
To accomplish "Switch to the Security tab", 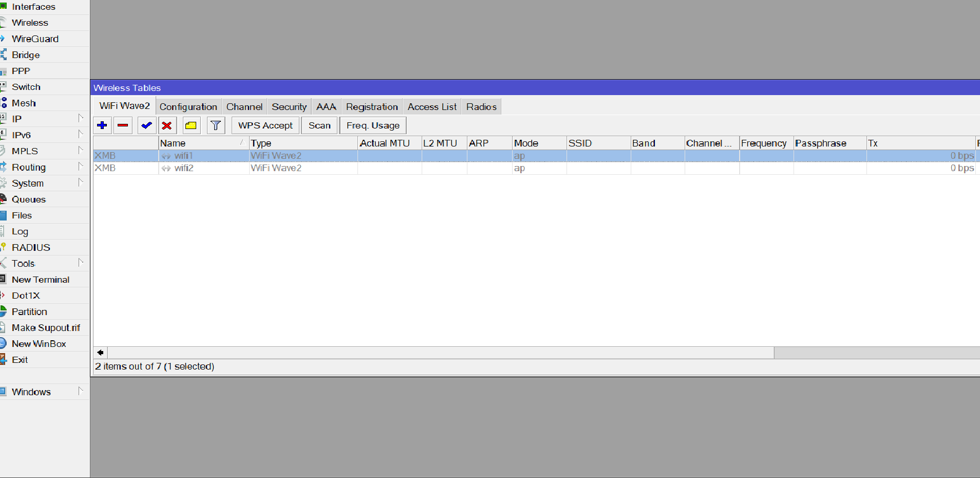I will (289, 107).
